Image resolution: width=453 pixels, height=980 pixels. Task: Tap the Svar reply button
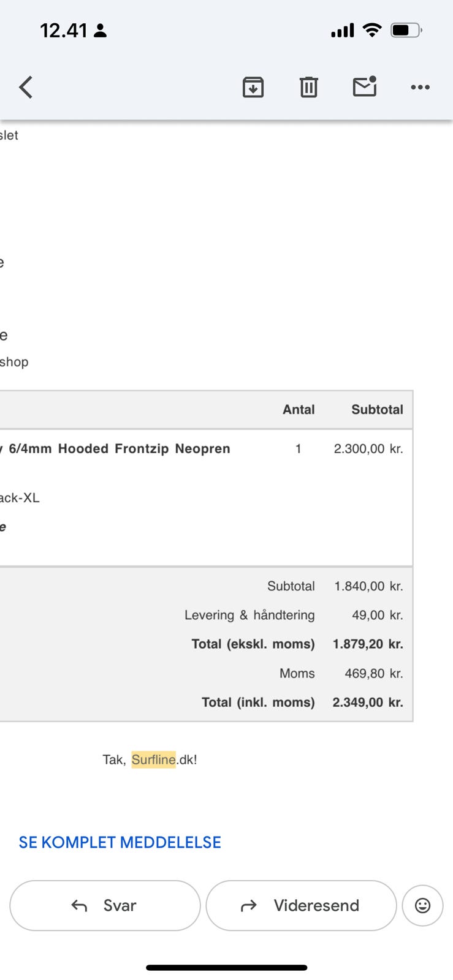105,905
